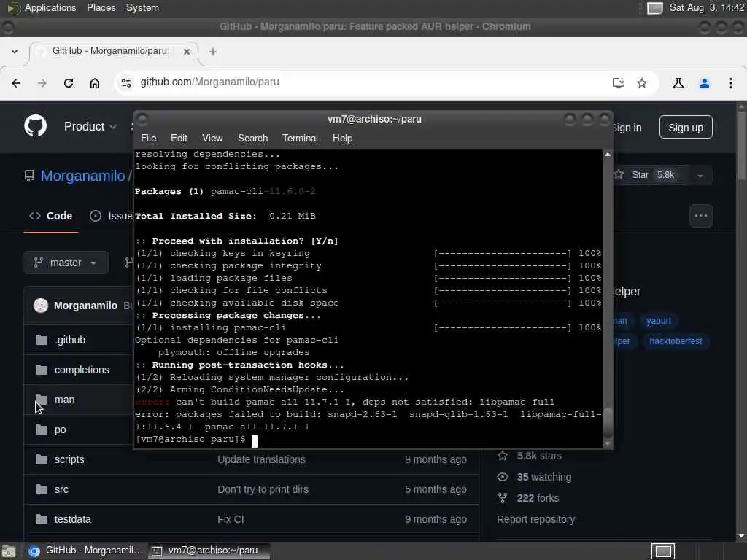Open the terminal File menu
The image size is (747, 560).
click(149, 138)
